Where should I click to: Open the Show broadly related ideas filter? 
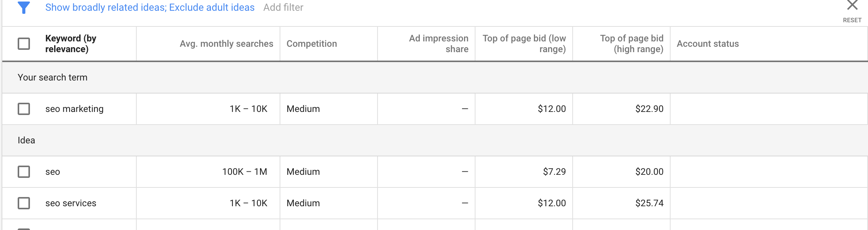150,7
